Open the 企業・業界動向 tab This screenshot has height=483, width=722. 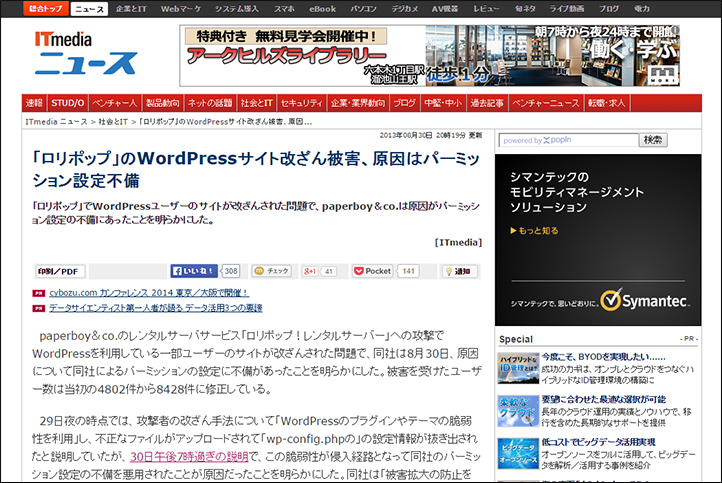(x=358, y=103)
